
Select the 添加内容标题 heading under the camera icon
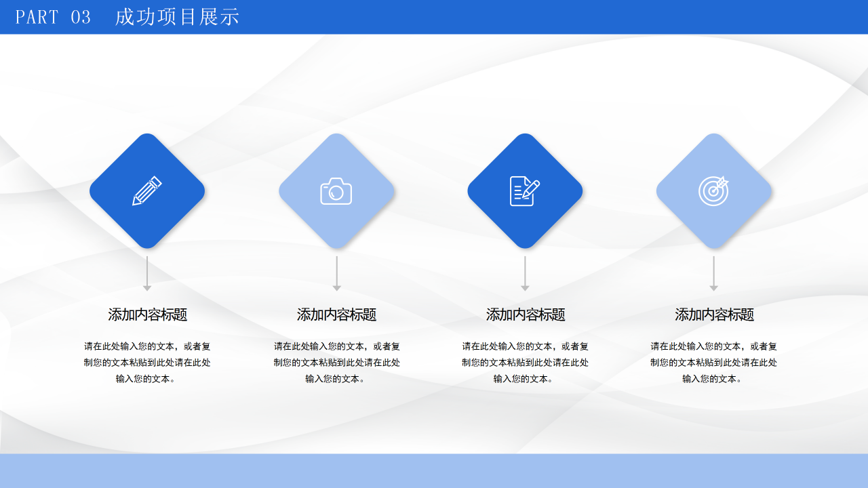pyautogui.click(x=336, y=314)
